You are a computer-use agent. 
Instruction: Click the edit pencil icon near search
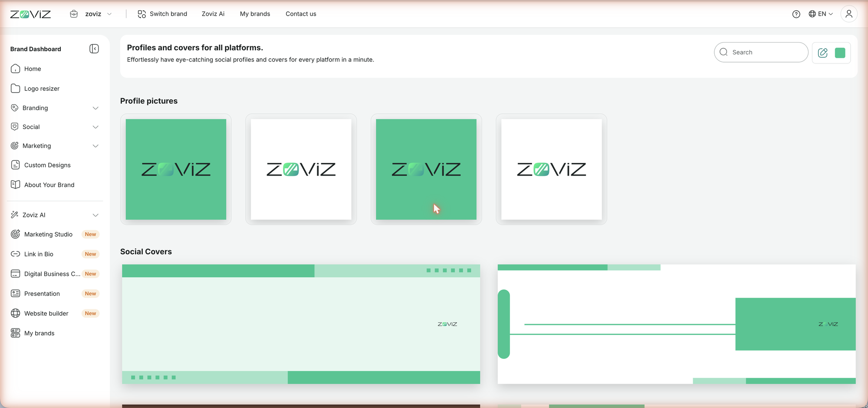pyautogui.click(x=822, y=53)
